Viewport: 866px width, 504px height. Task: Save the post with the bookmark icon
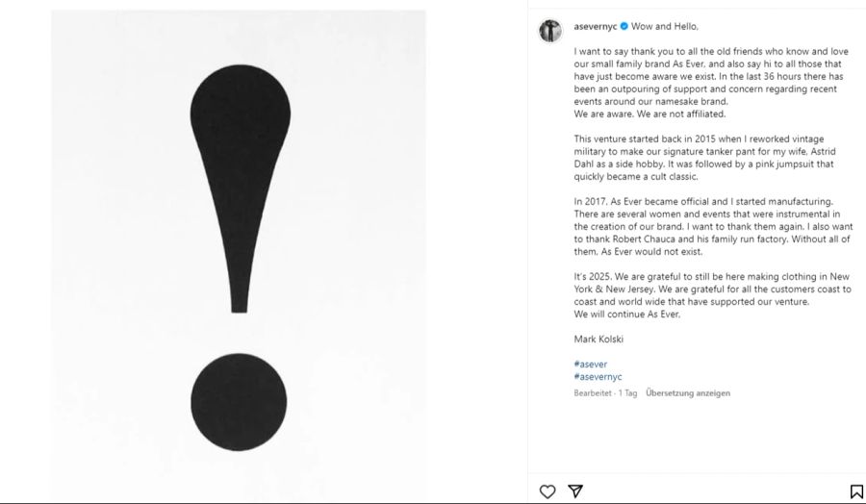tap(856, 491)
